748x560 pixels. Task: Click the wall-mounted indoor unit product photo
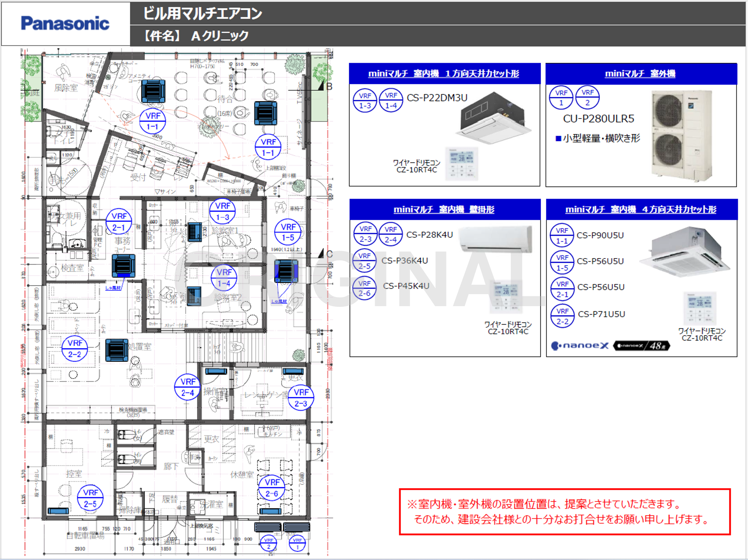tap(495, 239)
